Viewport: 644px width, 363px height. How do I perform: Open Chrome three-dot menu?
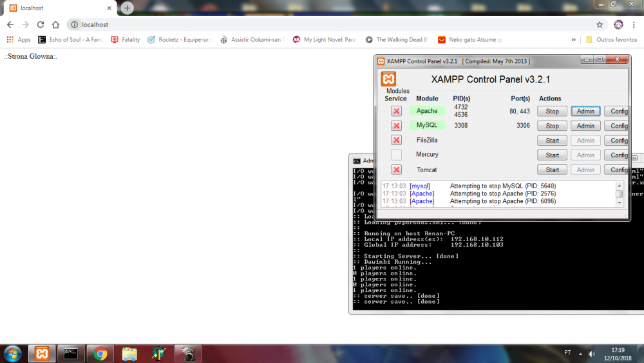coord(634,25)
